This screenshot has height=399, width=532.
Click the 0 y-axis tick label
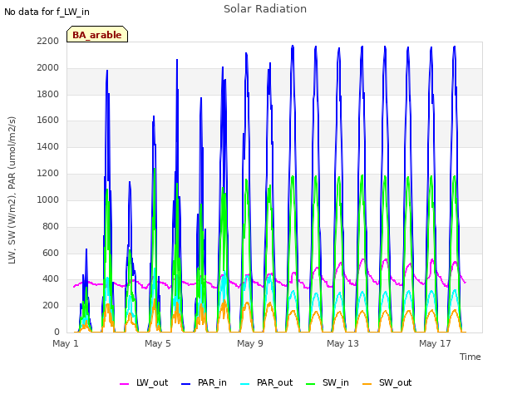[57, 332]
